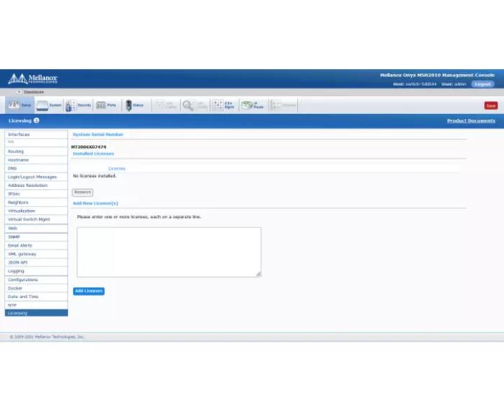Open IPSec in sidebar

[36, 194]
